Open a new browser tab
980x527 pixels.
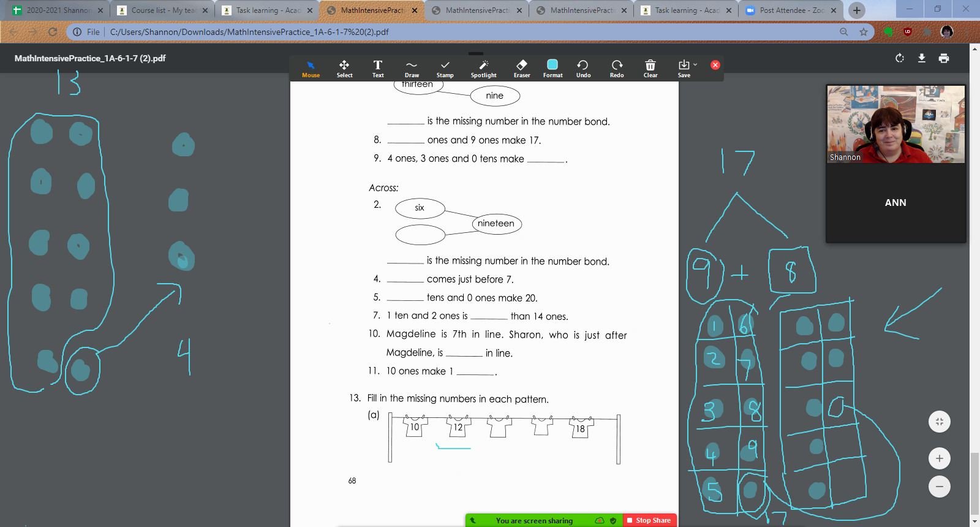click(857, 10)
